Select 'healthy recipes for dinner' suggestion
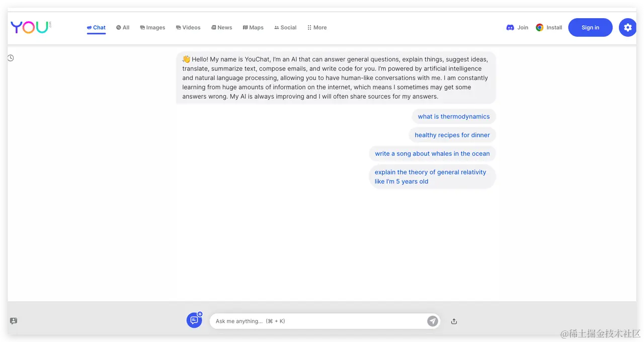This screenshot has width=644, height=342. pyautogui.click(x=452, y=135)
